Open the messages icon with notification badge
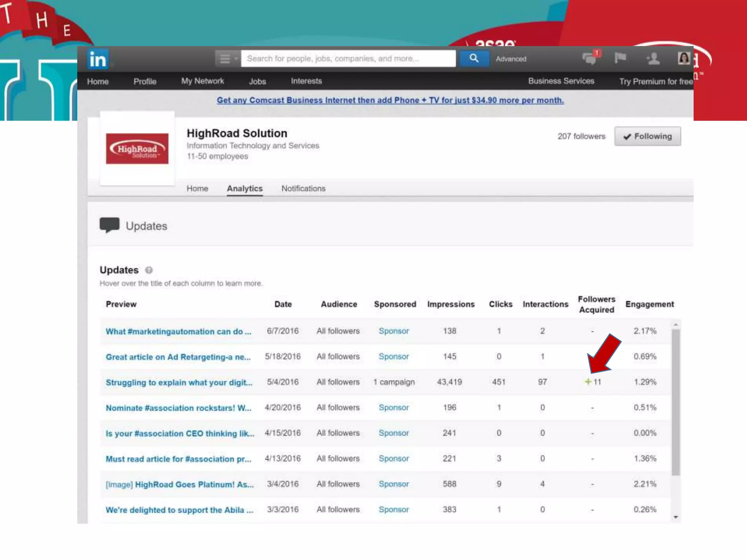 [x=590, y=58]
